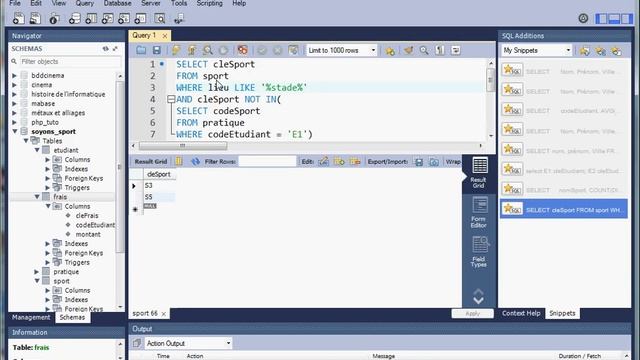640x360 pixels.
Task: Open the Field Types view
Action: [479, 252]
